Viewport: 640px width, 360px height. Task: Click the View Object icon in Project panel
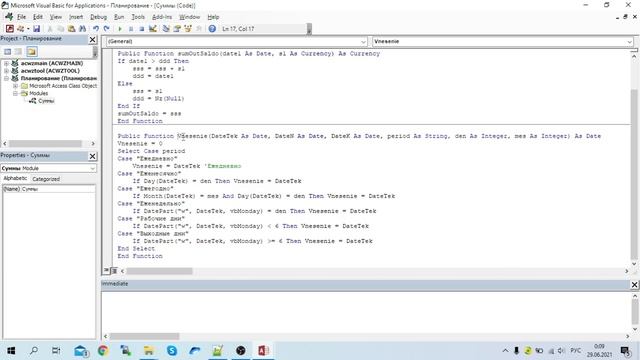(19, 51)
